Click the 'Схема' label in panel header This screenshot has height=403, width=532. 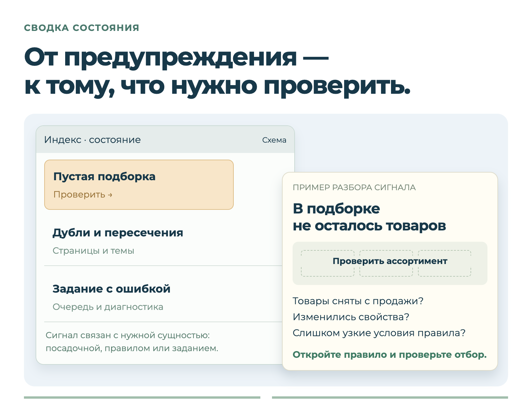click(x=274, y=140)
